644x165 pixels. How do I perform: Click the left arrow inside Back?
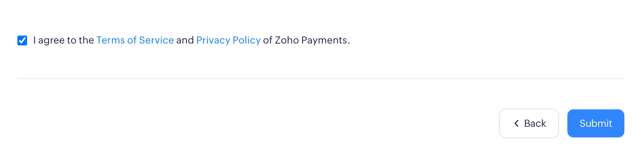(x=516, y=123)
